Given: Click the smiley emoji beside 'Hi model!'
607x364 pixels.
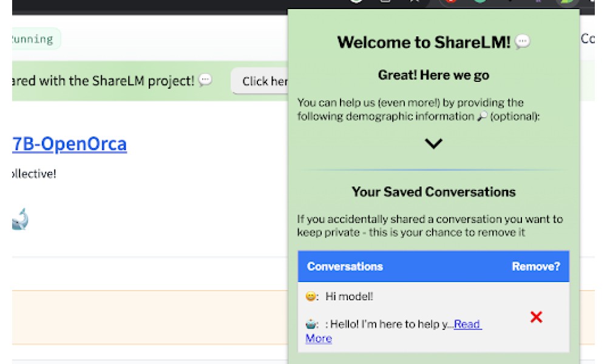Looking at the screenshot, I should pos(310,297).
